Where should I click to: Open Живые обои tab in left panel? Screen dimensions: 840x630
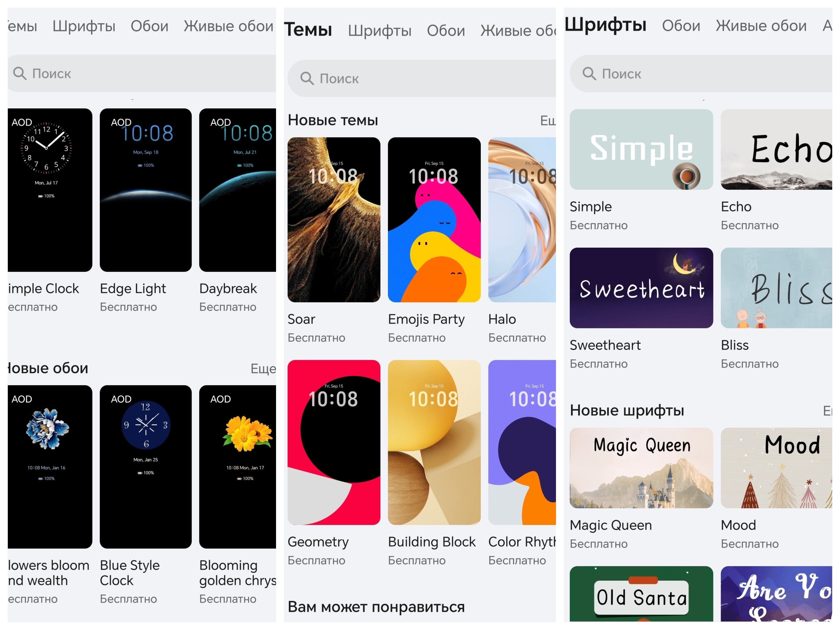tap(229, 26)
